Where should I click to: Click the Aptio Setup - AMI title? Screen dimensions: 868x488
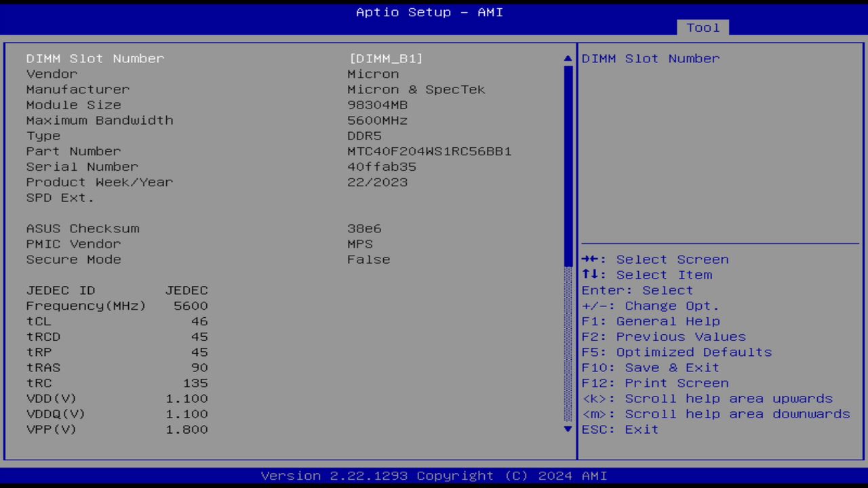pos(429,12)
